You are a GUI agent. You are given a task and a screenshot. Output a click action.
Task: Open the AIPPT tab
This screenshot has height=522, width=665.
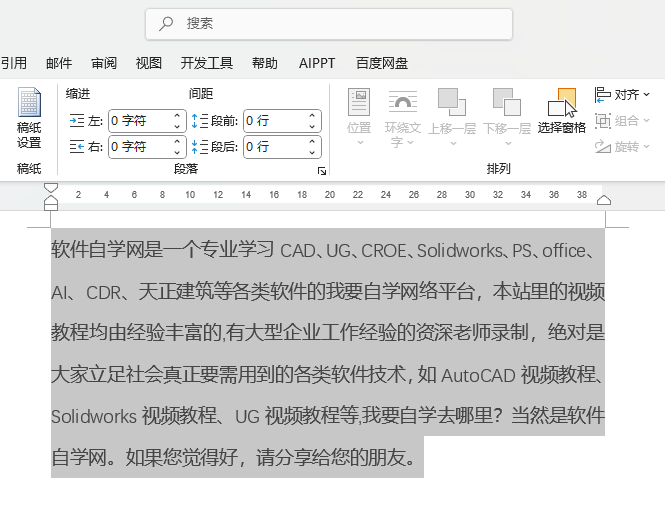[317, 63]
